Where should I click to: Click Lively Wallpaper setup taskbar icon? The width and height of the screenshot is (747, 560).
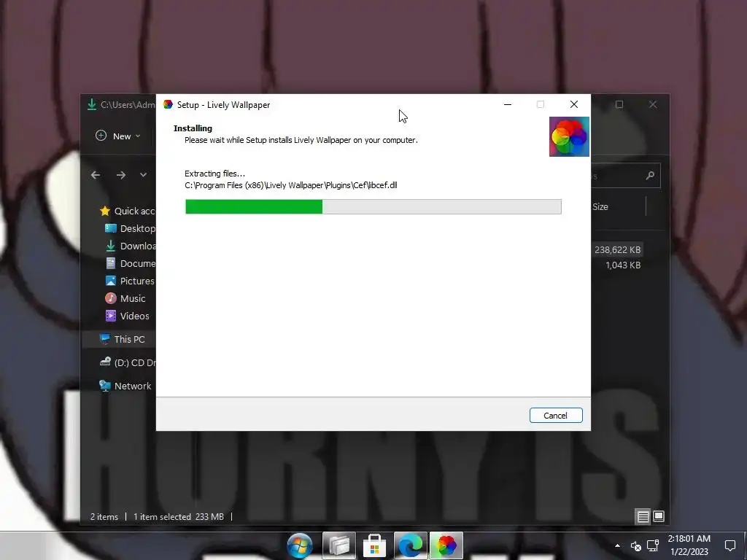coord(446,545)
